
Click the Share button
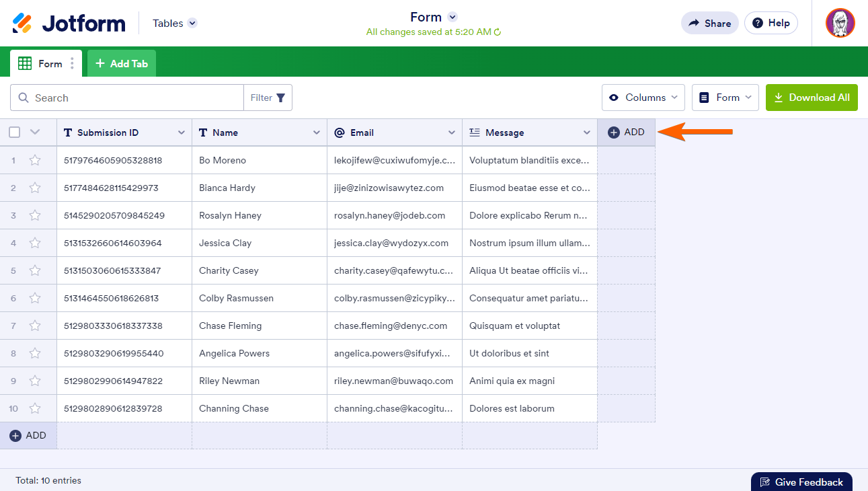point(709,23)
